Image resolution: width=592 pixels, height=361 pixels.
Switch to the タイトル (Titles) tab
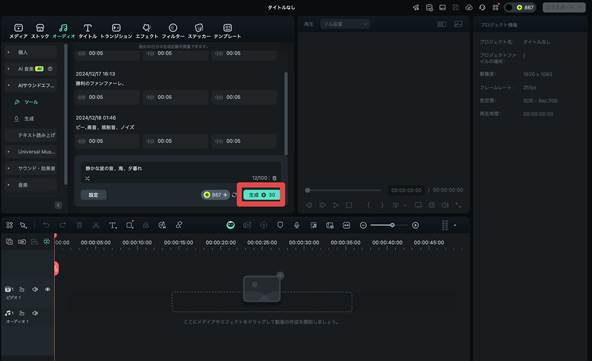[88, 31]
